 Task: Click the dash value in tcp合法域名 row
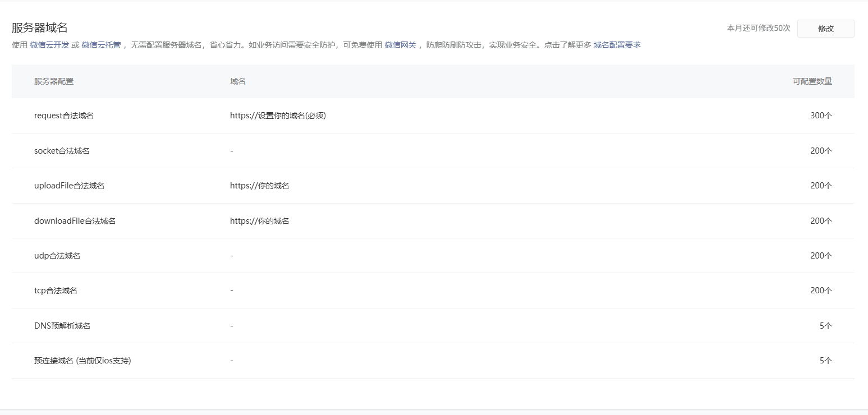coord(232,290)
